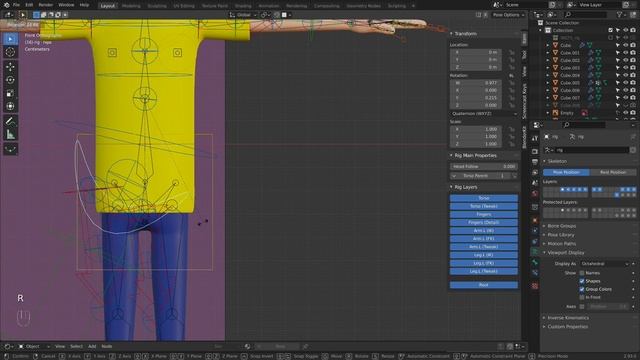Select the Rotate tool
This screenshot has width=640, height=360.
coord(11,80)
